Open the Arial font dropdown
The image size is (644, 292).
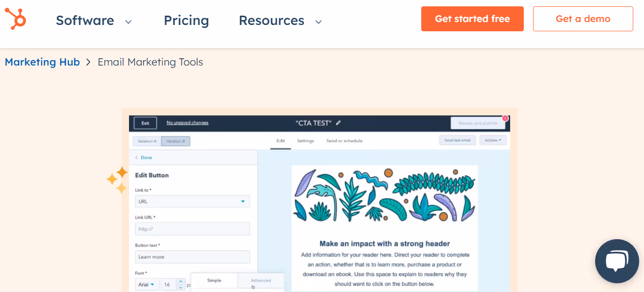147,285
